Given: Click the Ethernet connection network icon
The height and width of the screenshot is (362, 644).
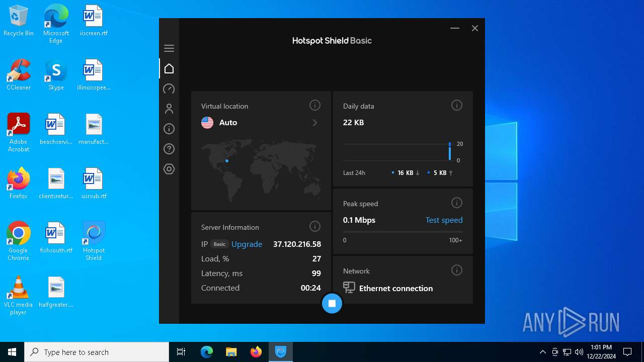Looking at the screenshot, I should point(349,288).
